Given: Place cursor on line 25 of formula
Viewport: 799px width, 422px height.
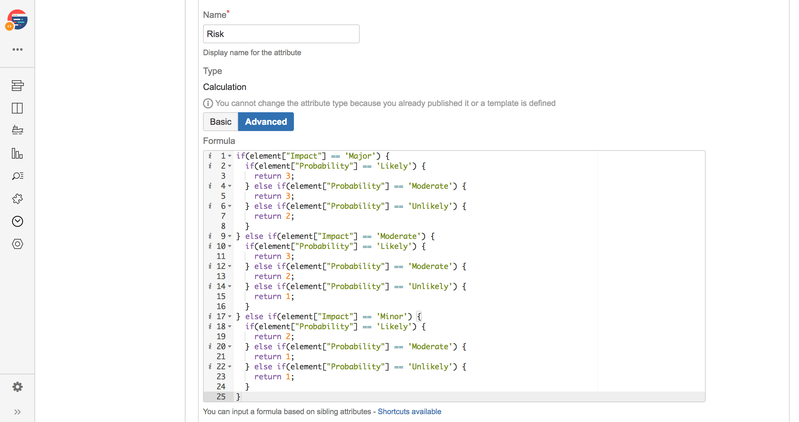Looking at the screenshot, I should (400, 397).
